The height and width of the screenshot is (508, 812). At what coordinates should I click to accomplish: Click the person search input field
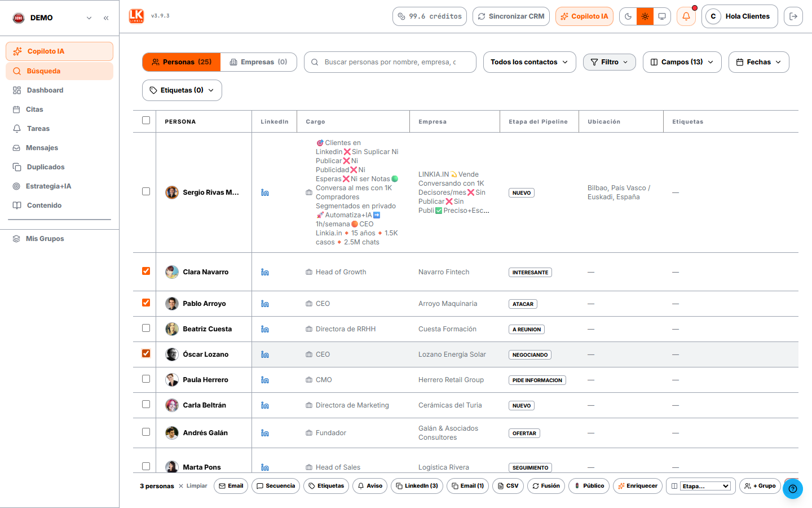tap(390, 62)
